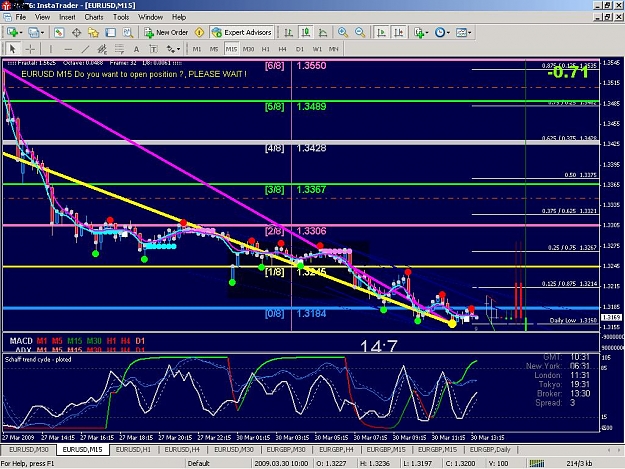Select the Horizontal Line drawing tool
625x469 pixels.
point(68,49)
